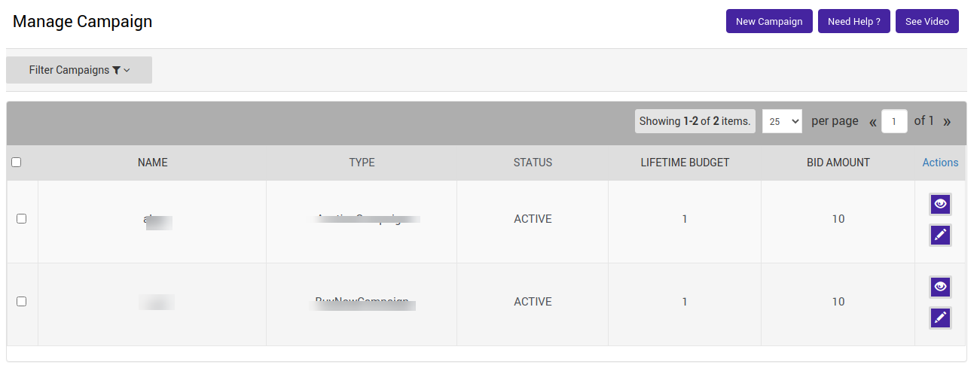The image size is (980, 365).
Task: Click the eye icon in first campaign row
Action: tap(940, 204)
